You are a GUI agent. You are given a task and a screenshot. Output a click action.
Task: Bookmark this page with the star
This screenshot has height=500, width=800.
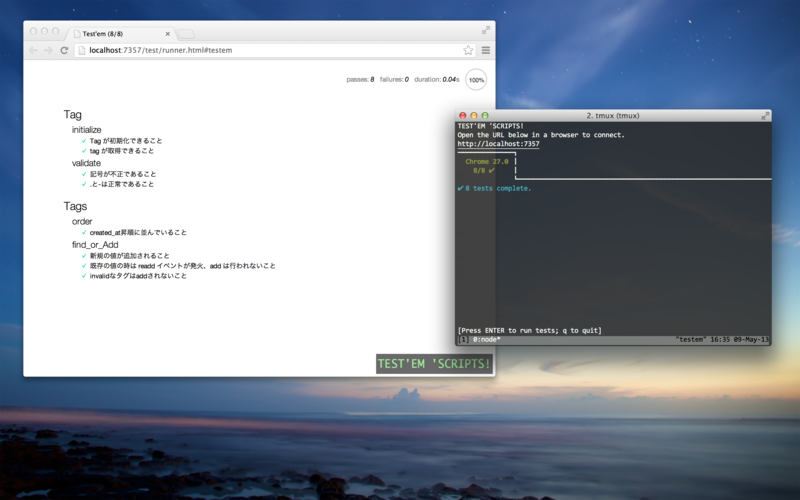point(468,50)
